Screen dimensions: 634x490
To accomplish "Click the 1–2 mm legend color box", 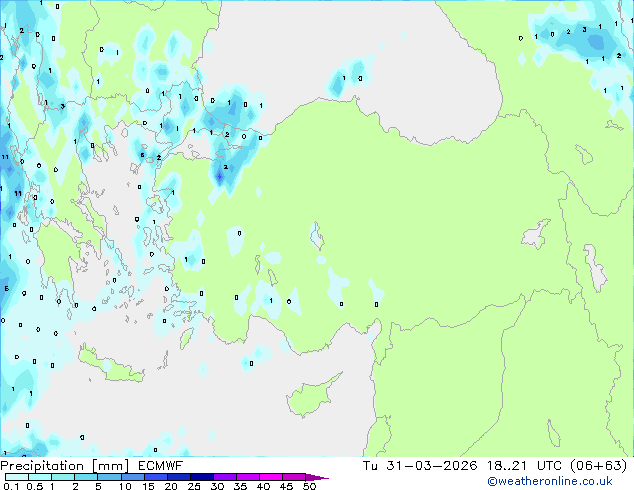I will coord(63,477).
